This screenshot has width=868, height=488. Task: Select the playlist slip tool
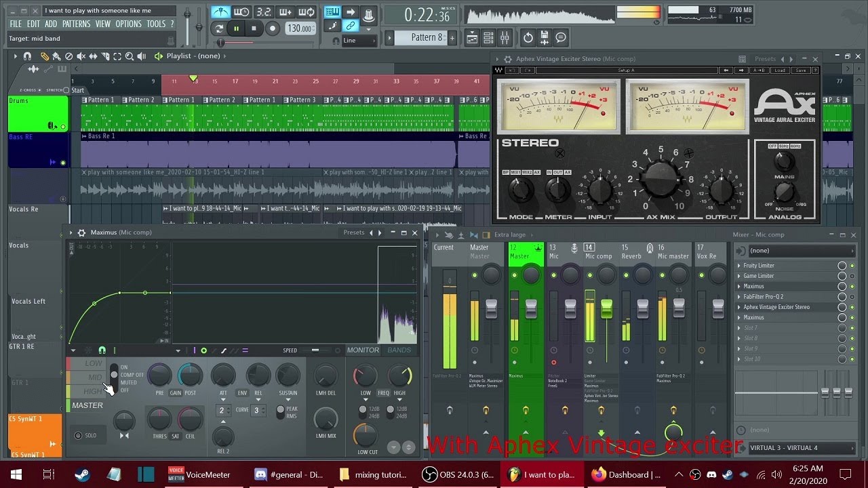(x=93, y=56)
